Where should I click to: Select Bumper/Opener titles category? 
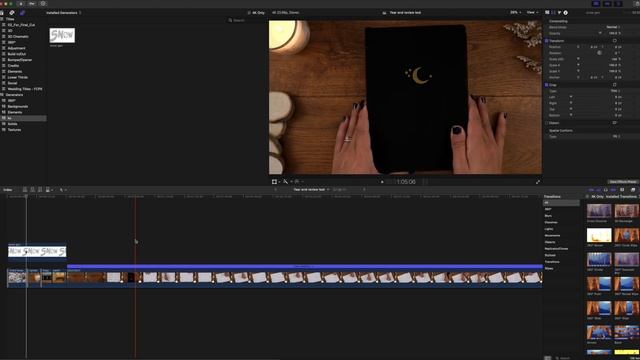(x=20, y=60)
